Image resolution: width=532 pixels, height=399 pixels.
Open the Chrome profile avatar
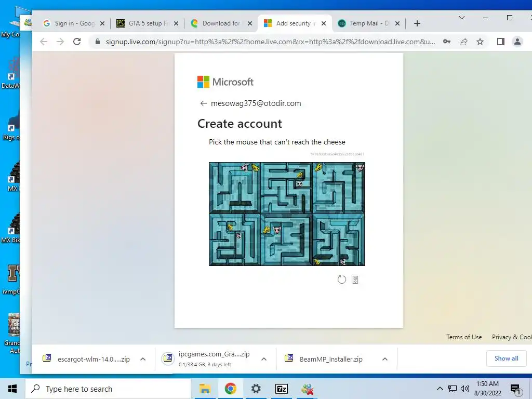tap(517, 42)
